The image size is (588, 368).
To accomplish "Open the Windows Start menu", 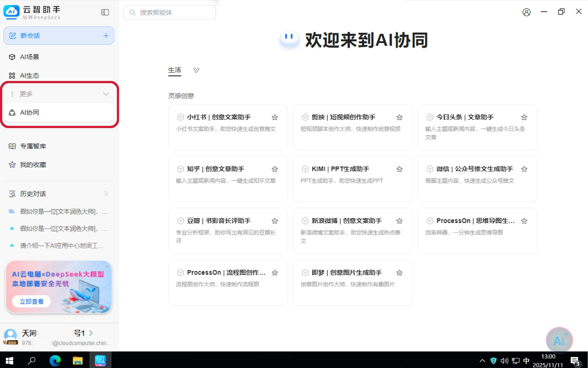I will click(x=9, y=361).
